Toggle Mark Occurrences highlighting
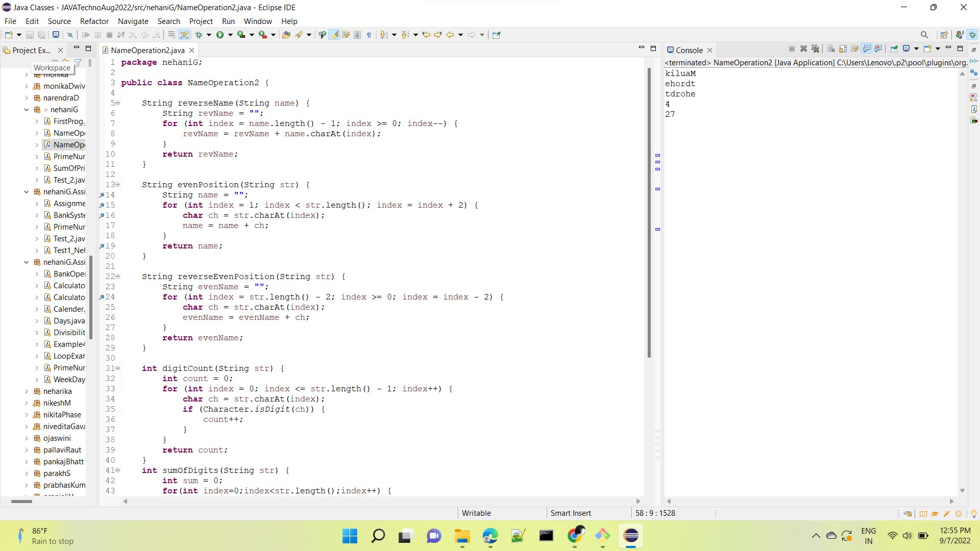Image resolution: width=980 pixels, height=551 pixels. click(x=334, y=35)
